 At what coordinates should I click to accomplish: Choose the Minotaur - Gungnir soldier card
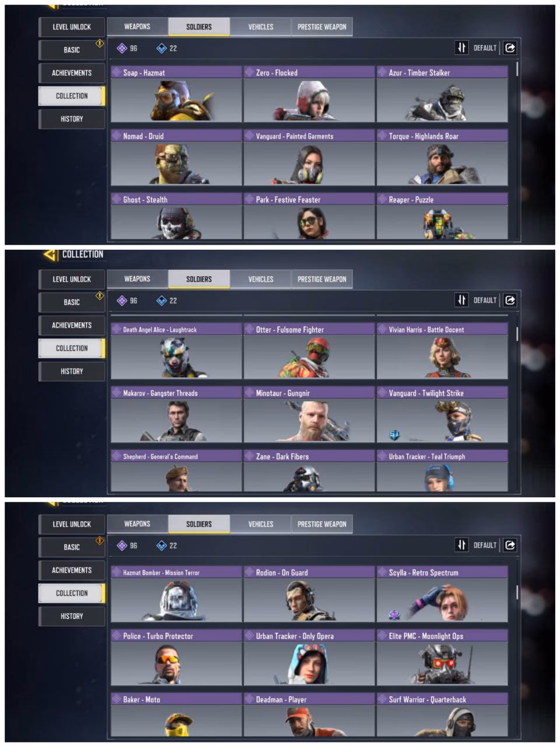(309, 414)
